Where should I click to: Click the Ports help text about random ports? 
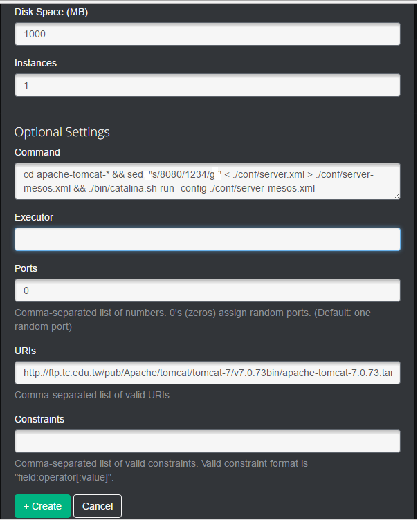pos(192,319)
